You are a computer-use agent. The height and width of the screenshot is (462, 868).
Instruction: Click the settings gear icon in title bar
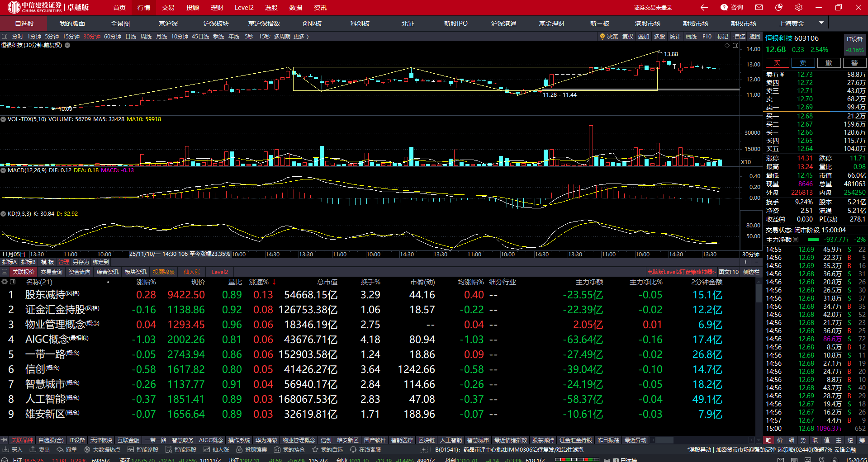tap(799, 7)
